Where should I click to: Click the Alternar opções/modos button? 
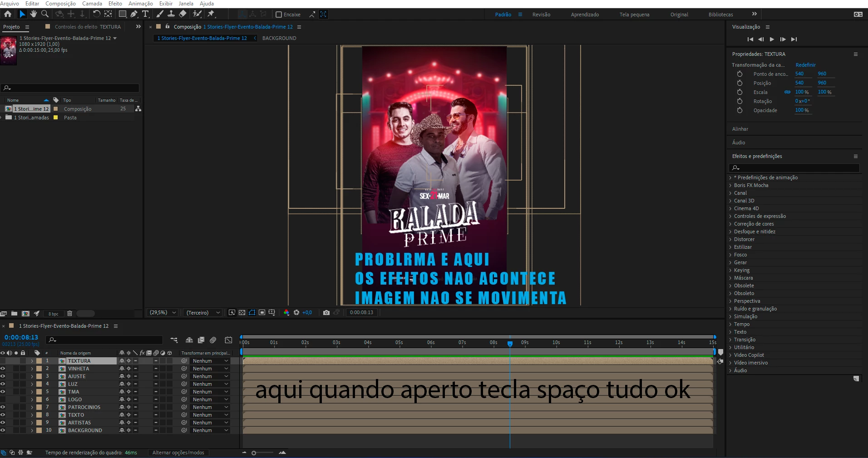coord(178,453)
